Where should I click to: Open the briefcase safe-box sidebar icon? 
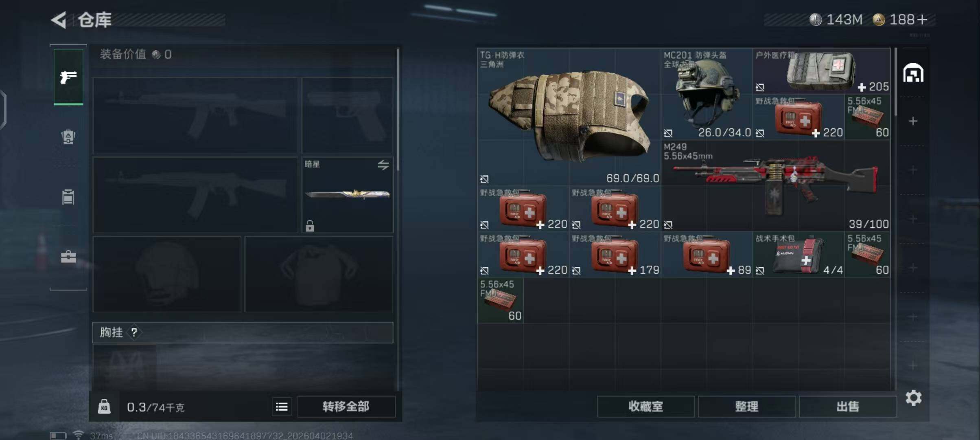coord(68,257)
